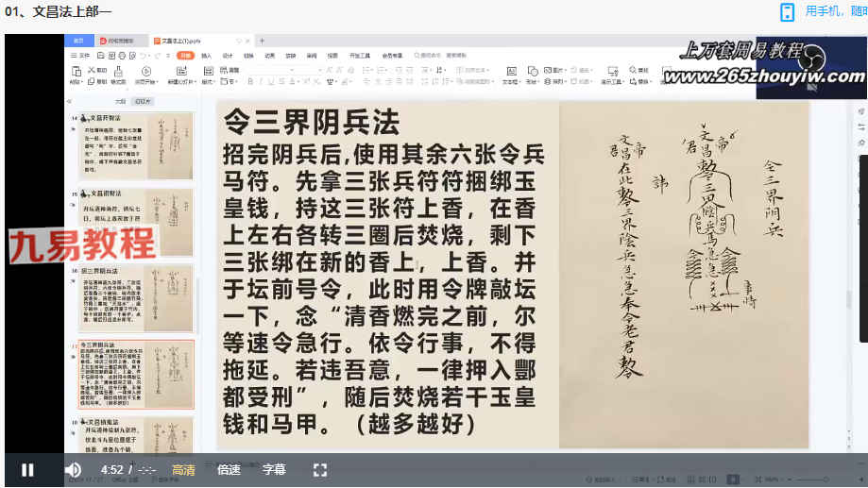Click the redo arrow in quick access toolbar
Screen dimensions: 868x488
pos(158,56)
